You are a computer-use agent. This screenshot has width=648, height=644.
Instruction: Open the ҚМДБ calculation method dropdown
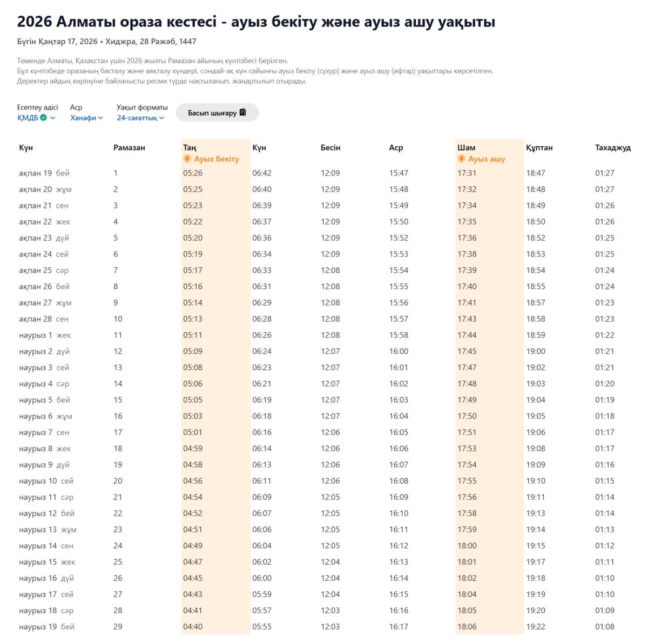[x=36, y=118]
